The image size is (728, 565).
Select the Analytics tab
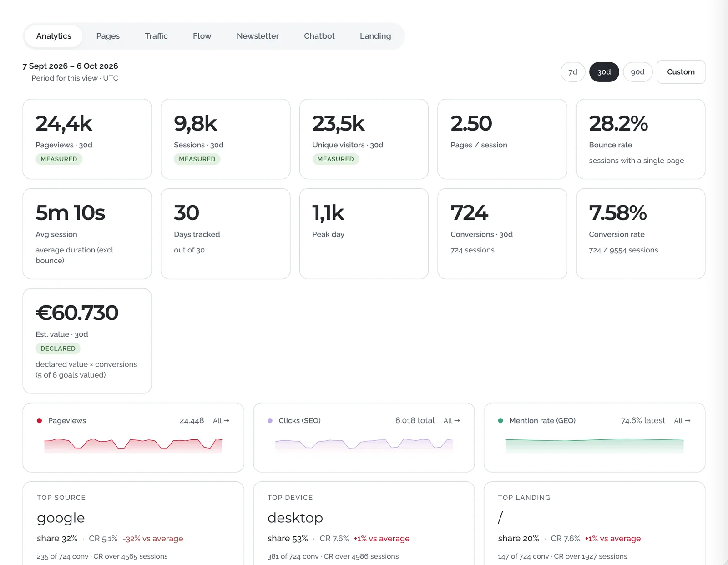[x=54, y=36]
